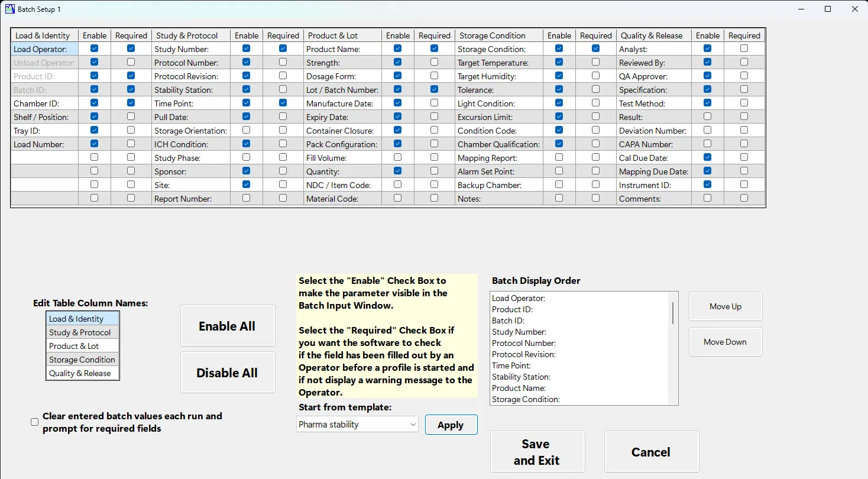Maximize the Batch Setup window

[x=828, y=9]
